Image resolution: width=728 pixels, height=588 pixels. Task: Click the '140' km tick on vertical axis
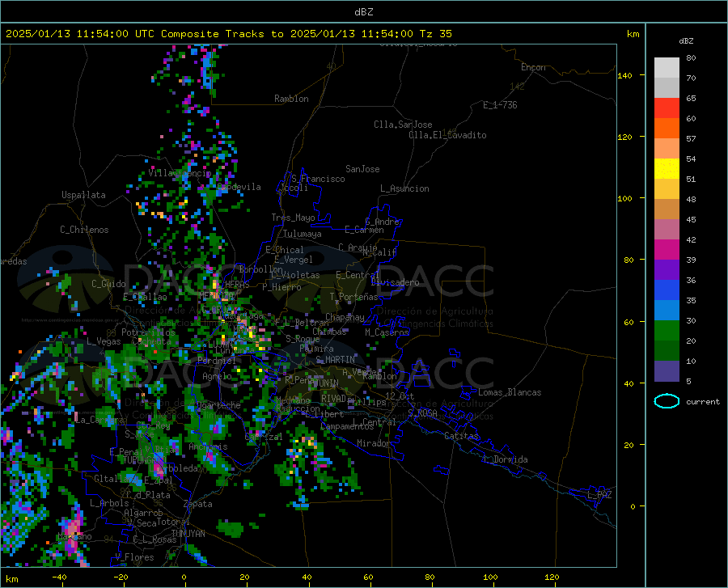(x=624, y=75)
